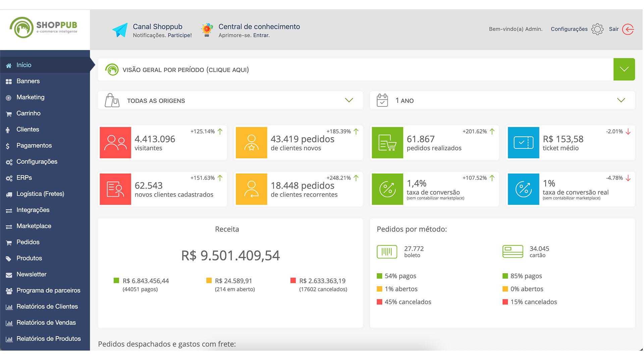Expand the visão geral green chevron button
Screen dimensions: 644x362
624,69
